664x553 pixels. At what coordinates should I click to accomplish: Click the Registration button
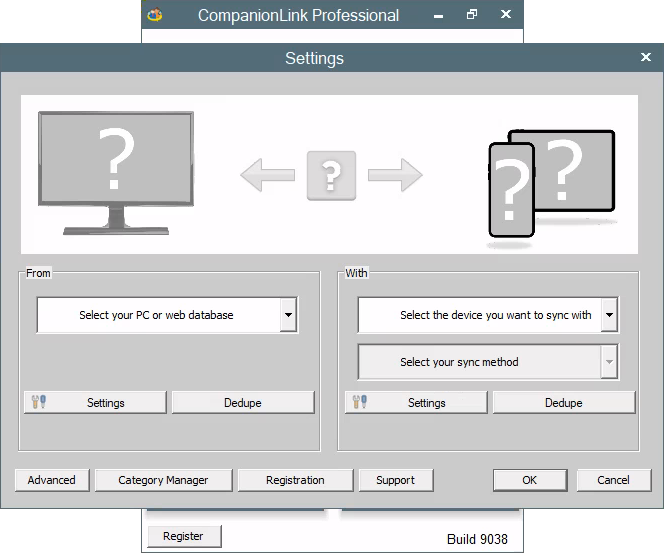(295, 480)
